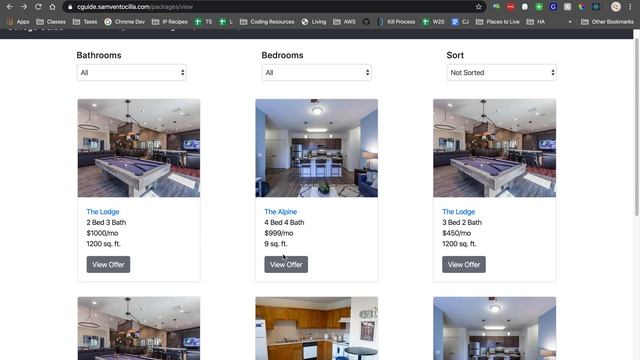Open the green plus extension icon in the toolbar
The height and width of the screenshot is (360, 640).
tap(539, 7)
